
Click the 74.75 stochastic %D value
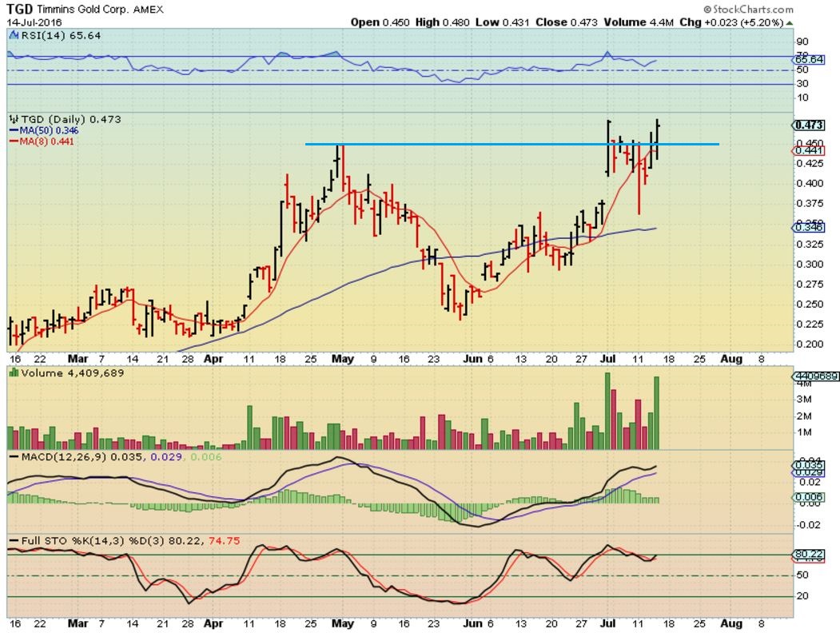tap(224, 541)
